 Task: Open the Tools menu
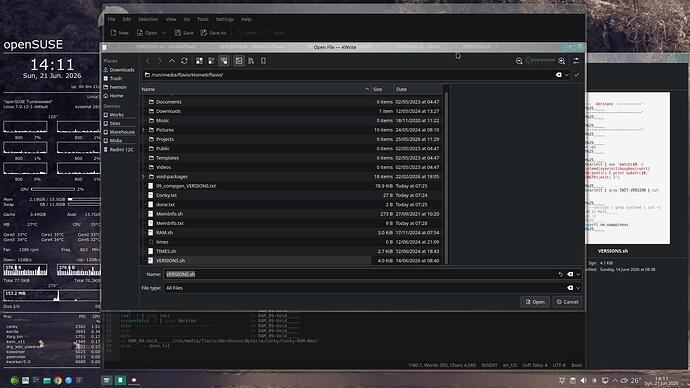pos(203,19)
